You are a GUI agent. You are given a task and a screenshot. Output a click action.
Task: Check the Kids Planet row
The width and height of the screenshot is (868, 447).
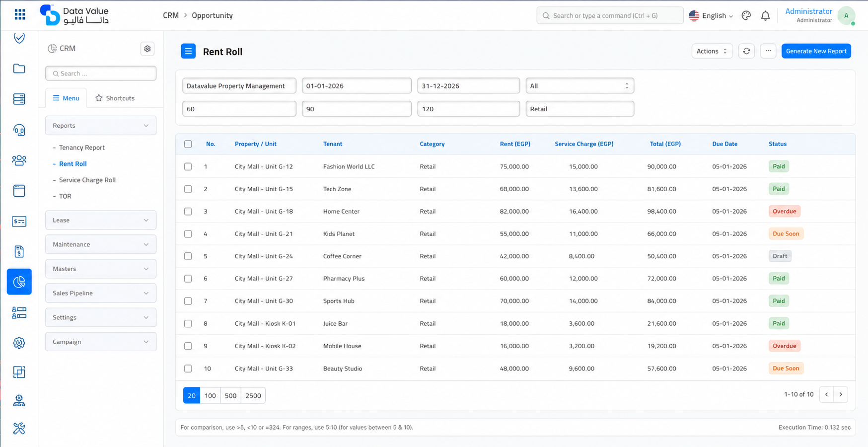[x=188, y=233]
